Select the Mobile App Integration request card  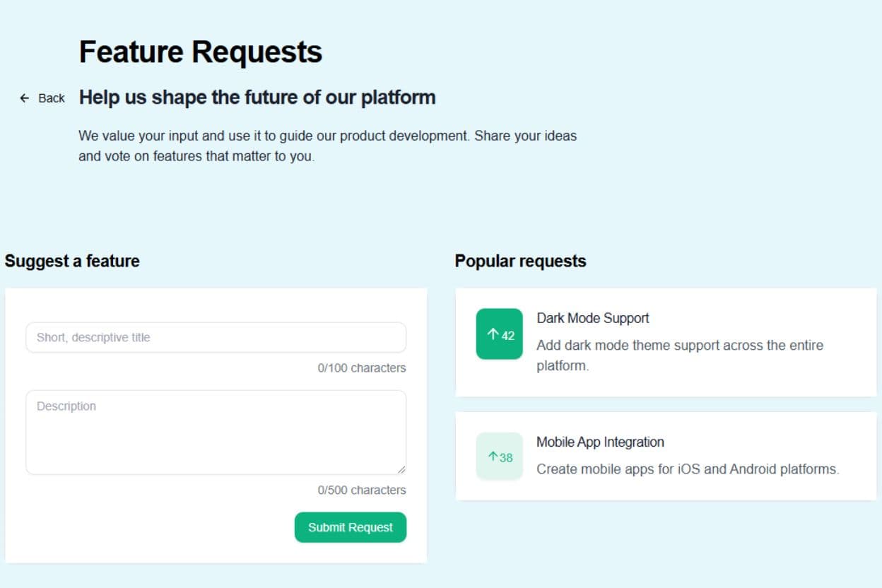[x=666, y=455]
